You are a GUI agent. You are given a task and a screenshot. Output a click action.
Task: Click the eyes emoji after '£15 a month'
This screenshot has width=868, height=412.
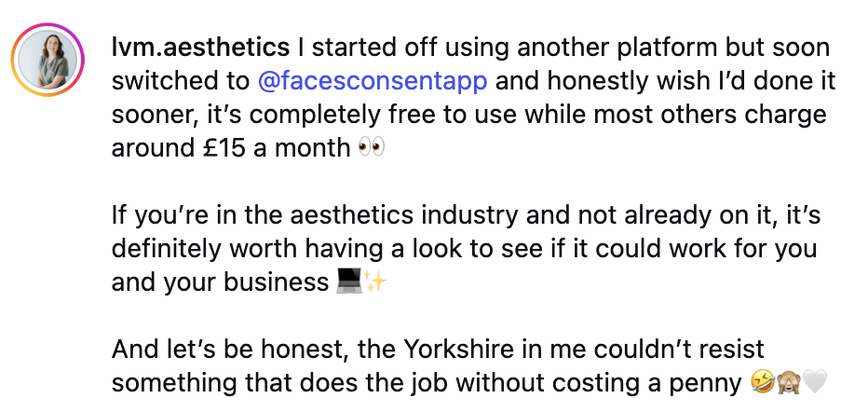(371, 149)
